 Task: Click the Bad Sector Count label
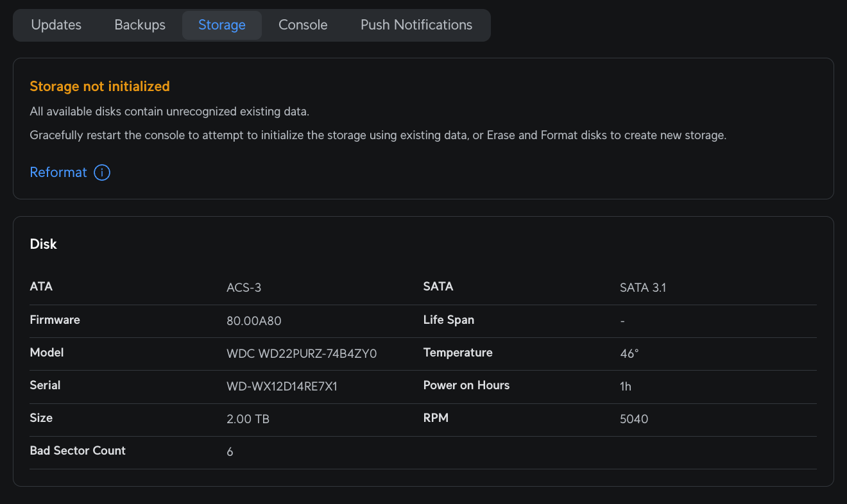click(x=78, y=451)
